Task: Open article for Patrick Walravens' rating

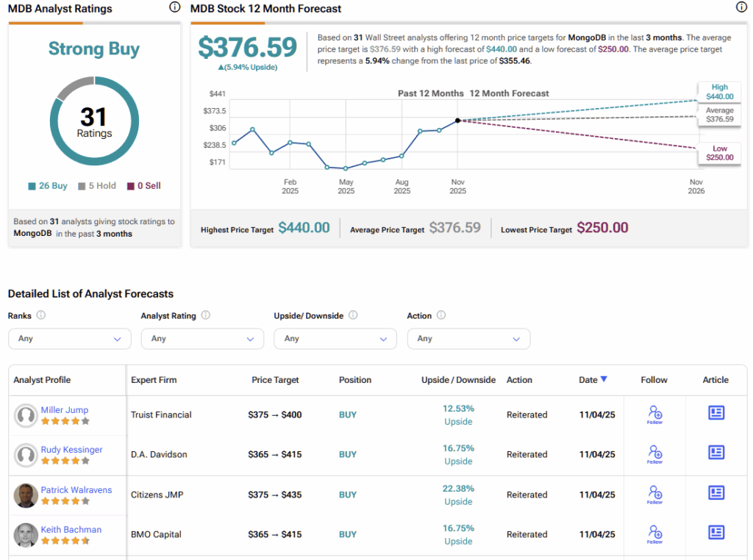Action: (x=716, y=492)
